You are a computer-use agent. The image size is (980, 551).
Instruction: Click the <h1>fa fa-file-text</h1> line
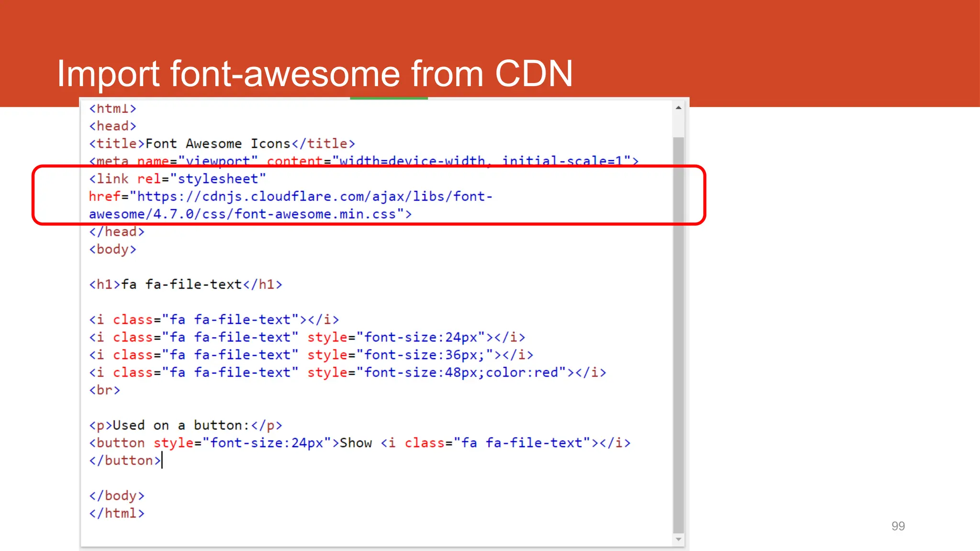click(186, 285)
